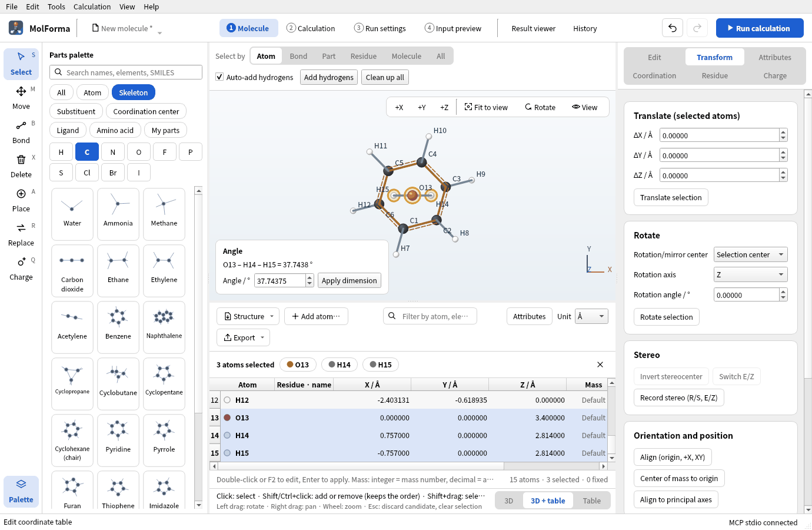Toggle the radio circle for atom H12

tap(227, 400)
